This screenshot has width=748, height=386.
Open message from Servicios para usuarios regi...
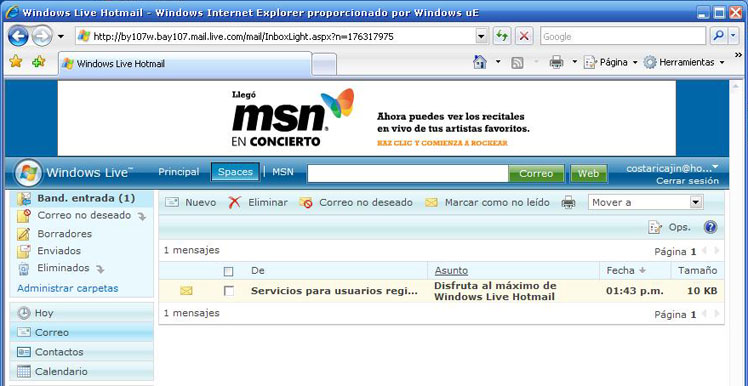[334, 291]
